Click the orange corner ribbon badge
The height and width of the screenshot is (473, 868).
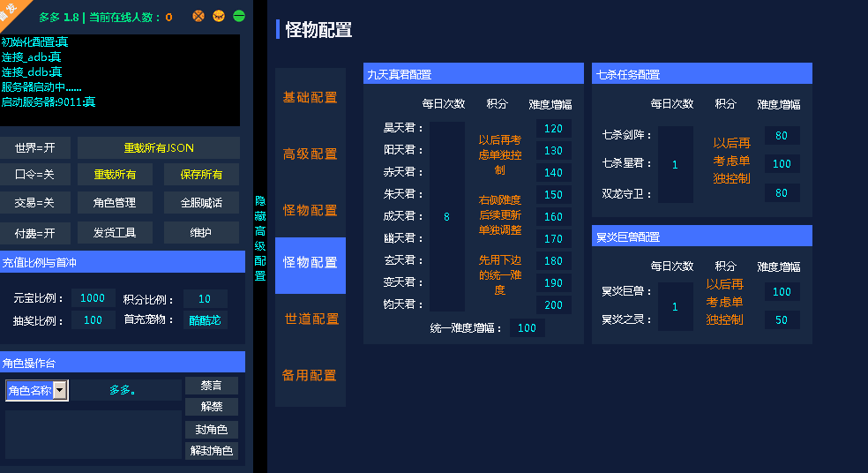click(12, 9)
